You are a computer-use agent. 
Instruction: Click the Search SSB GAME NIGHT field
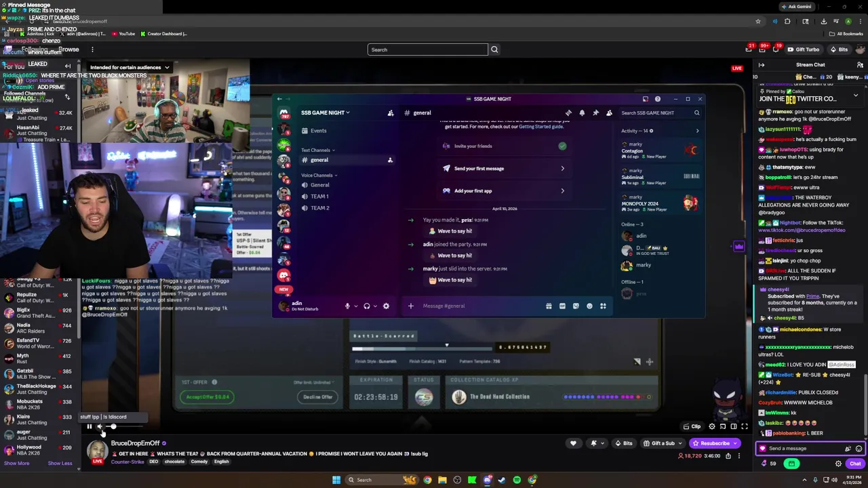click(660, 113)
